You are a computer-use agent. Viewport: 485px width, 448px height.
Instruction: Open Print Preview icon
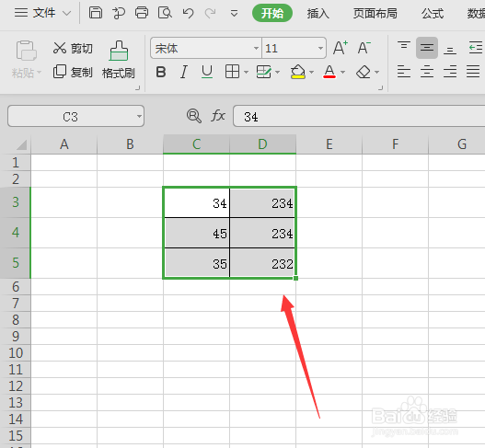click(165, 13)
